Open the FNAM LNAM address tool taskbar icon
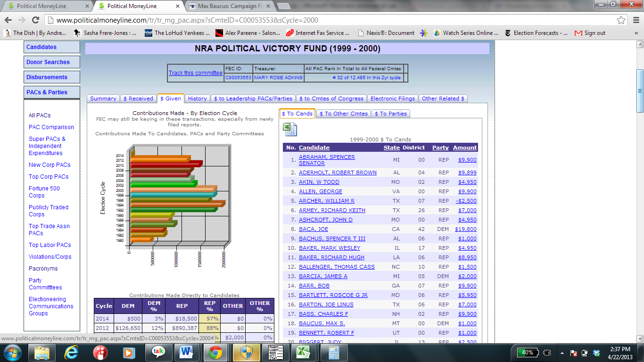Viewport: 644px width, 362px height. (x=274, y=353)
